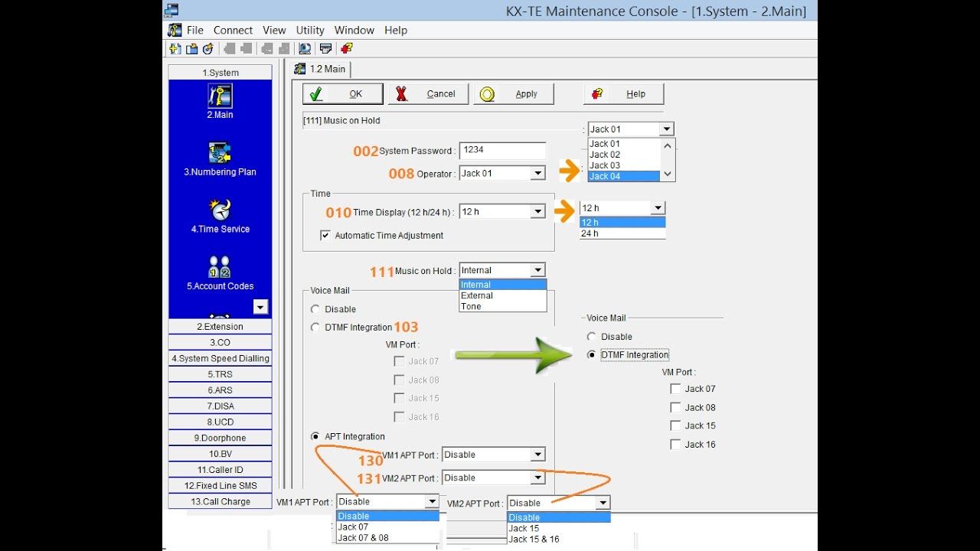Click the third greyed-out toolbar icon

[x=266, y=49]
